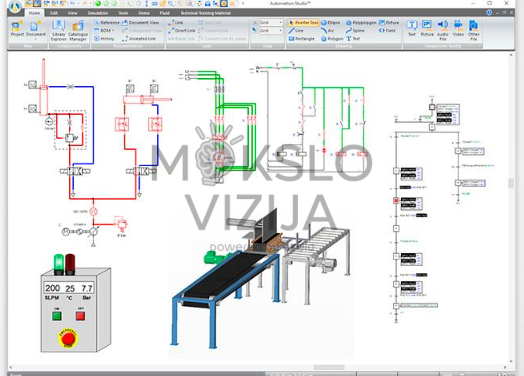Click the horizontal scrollbar thumb
The image size is (524, 376).
coord(329,367)
